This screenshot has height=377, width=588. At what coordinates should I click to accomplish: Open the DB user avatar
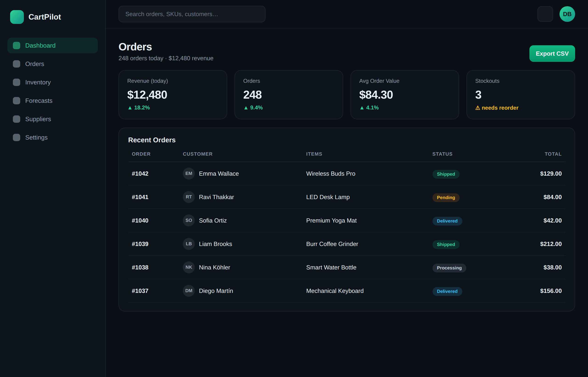click(x=567, y=14)
